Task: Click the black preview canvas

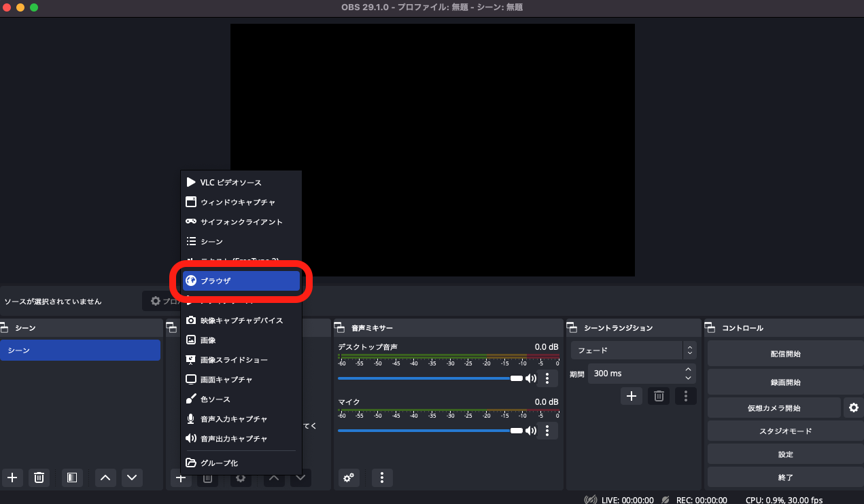Action: [x=432, y=150]
